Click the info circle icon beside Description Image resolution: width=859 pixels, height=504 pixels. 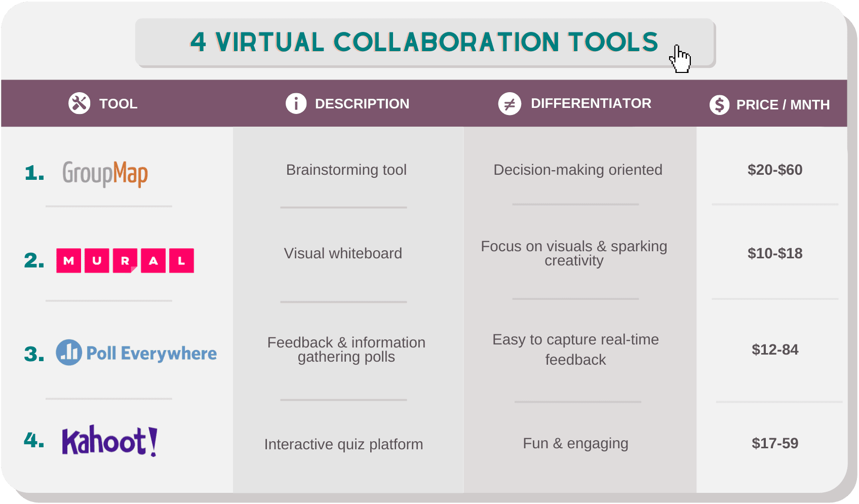tap(296, 103)
